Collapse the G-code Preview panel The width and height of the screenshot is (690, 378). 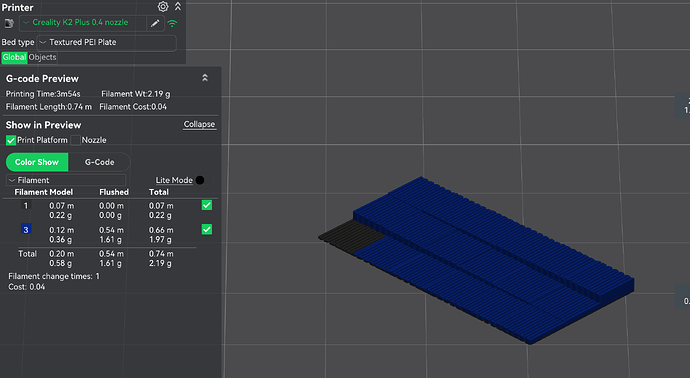coord(205,78)
